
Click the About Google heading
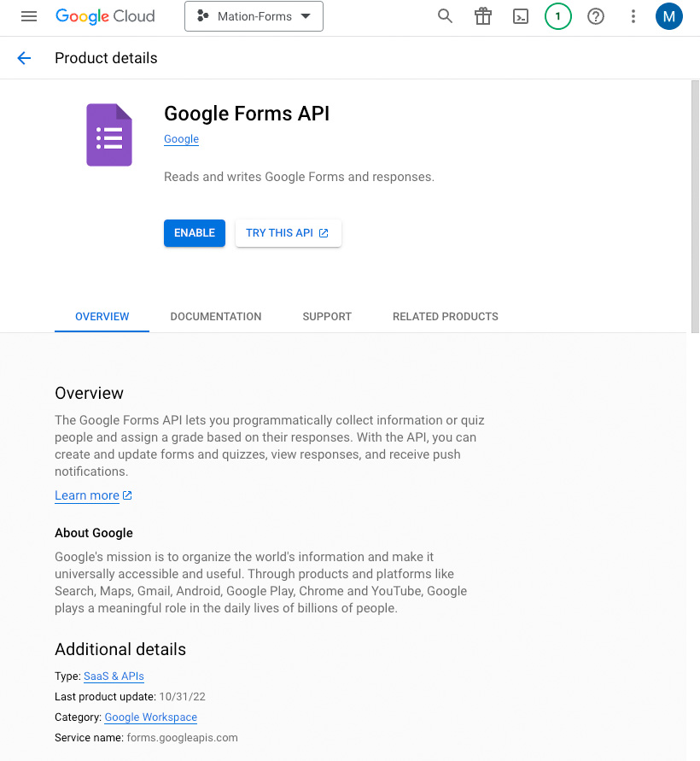click(94, 533)
